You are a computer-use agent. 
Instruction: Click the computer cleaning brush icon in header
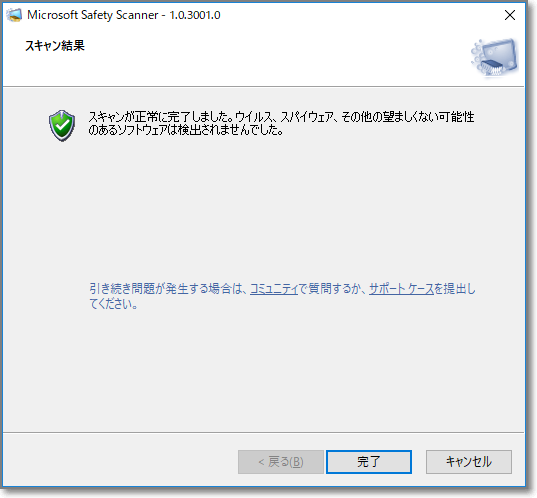pyautogui.click(x=495, y=57)
